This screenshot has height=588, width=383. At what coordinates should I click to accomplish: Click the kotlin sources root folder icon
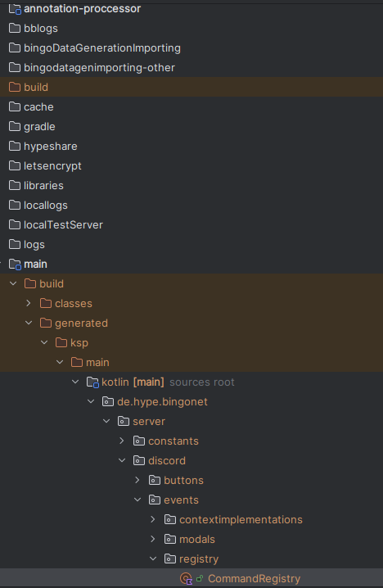coord(92,382)
